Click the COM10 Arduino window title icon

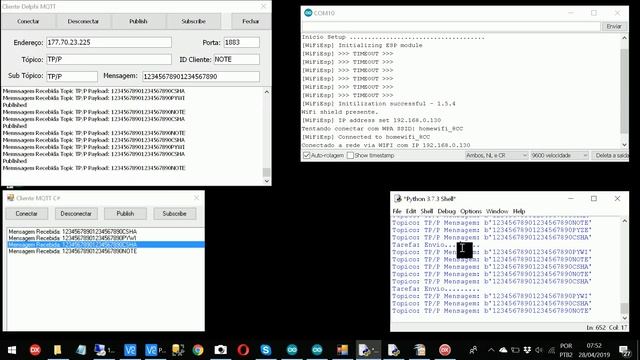(308, 13)
